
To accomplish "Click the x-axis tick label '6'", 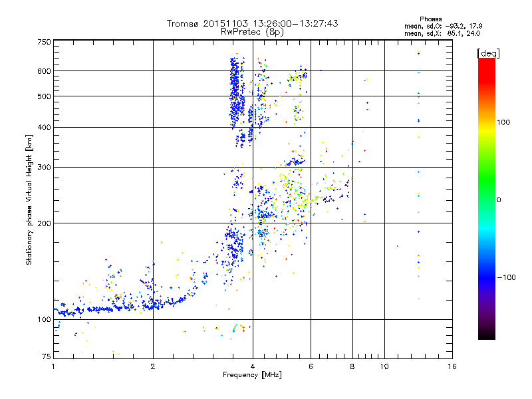I will [x=311, y=366].
